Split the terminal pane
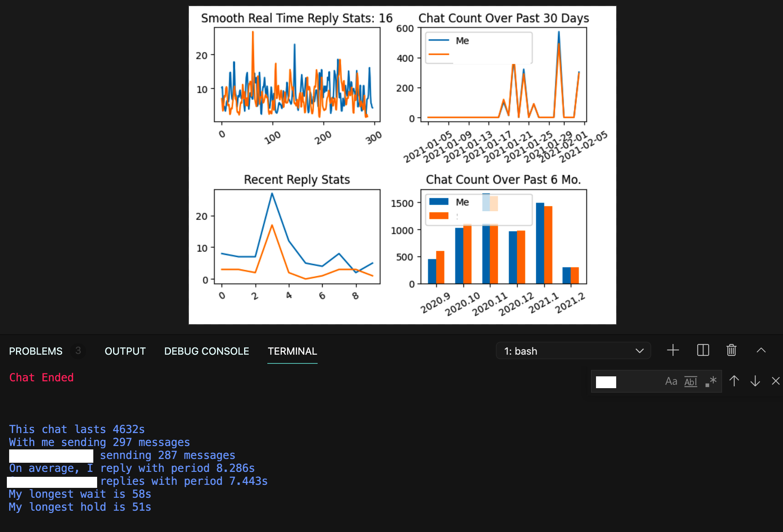This screenshot has height=532, width=783. (703, 350)
